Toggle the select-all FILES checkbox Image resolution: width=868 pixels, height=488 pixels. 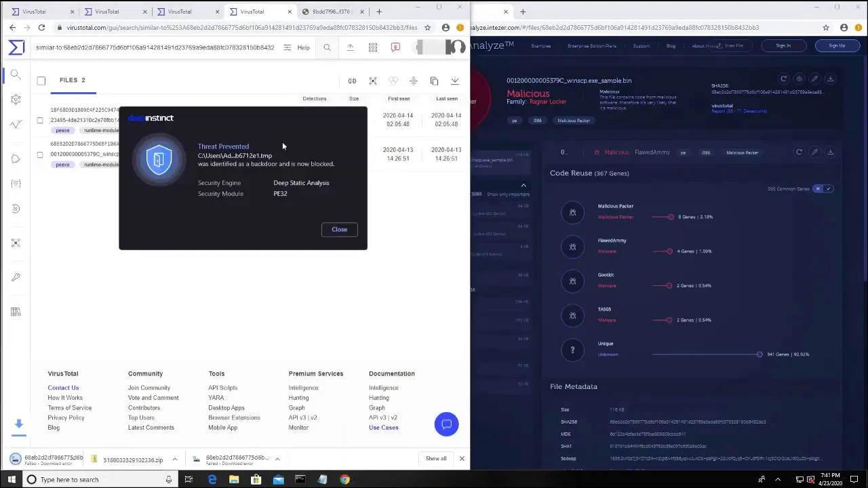point(41,81)
